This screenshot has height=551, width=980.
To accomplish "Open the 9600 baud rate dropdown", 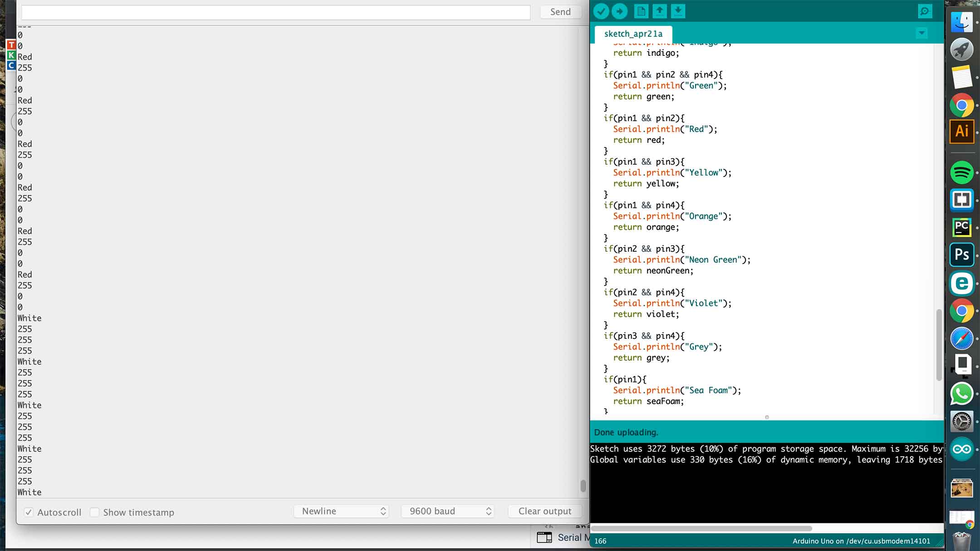I will click(447, 511).
